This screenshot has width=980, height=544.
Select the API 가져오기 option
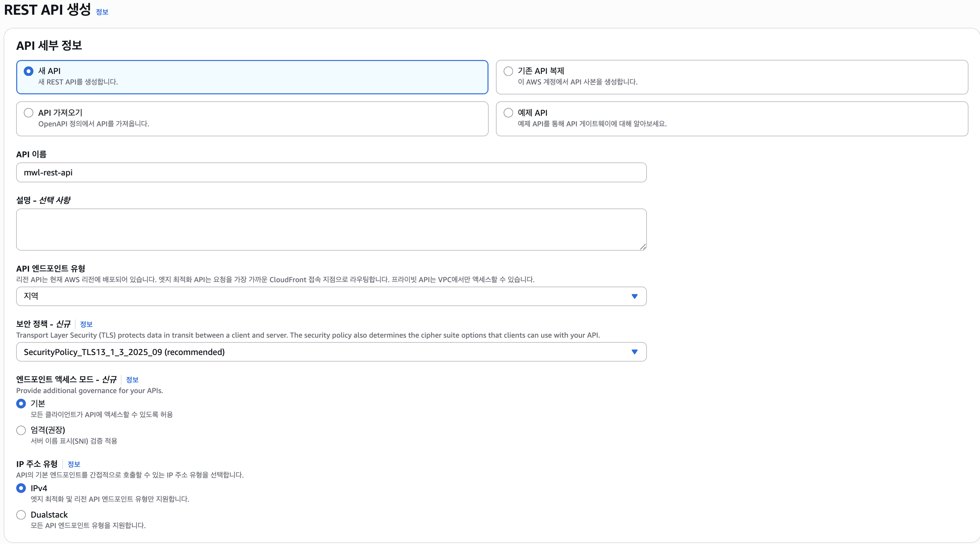[29, 113]
